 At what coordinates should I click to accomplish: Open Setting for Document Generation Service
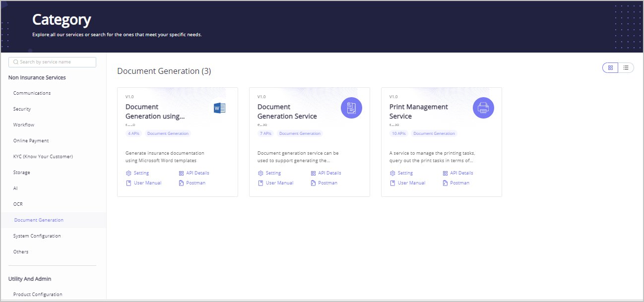pyautogui.click(x=273, y=173)
